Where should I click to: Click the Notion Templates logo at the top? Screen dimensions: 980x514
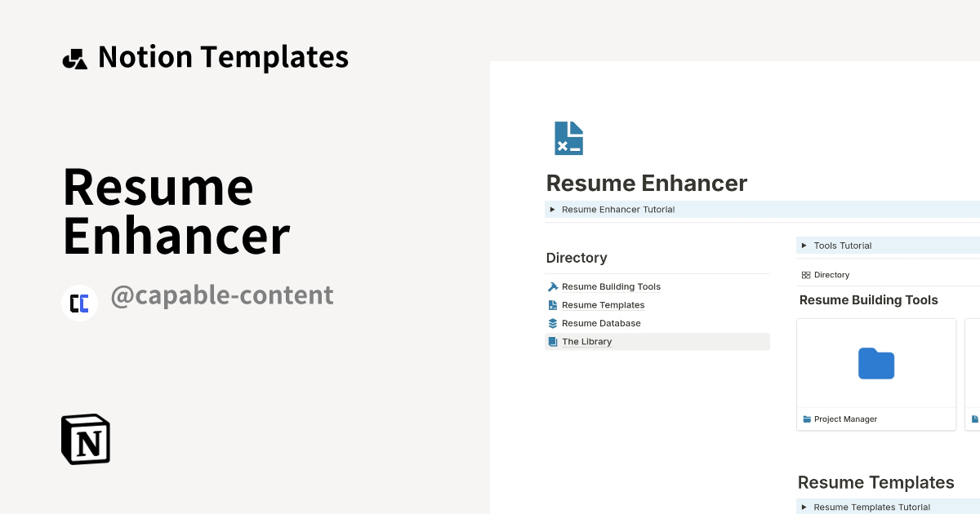coord(75,56)
